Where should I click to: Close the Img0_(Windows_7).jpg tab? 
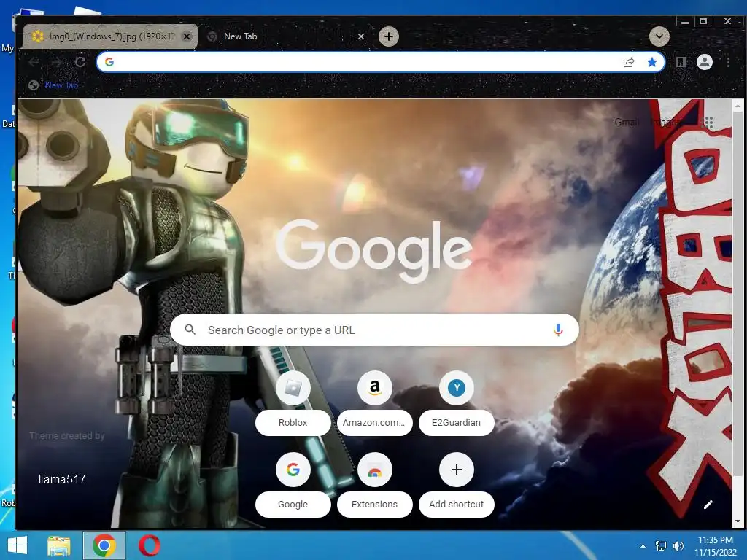tap(187, 36)
